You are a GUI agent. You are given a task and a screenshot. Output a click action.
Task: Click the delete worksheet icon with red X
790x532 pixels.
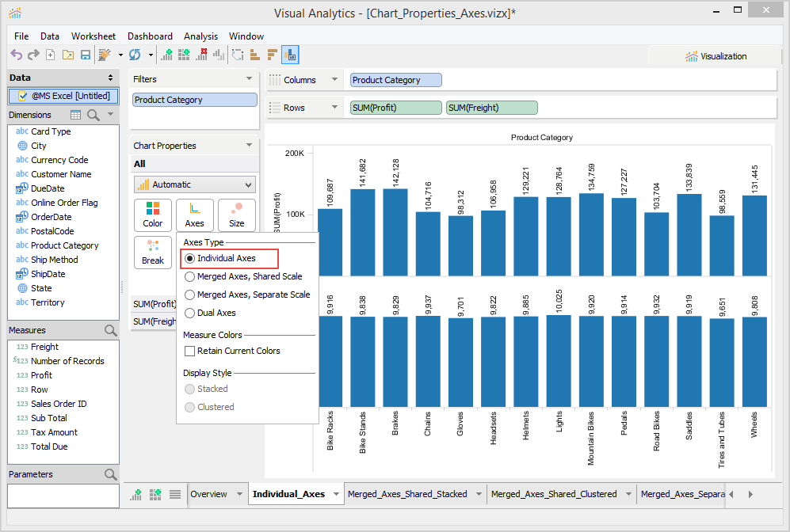click(x=201, y=55)
